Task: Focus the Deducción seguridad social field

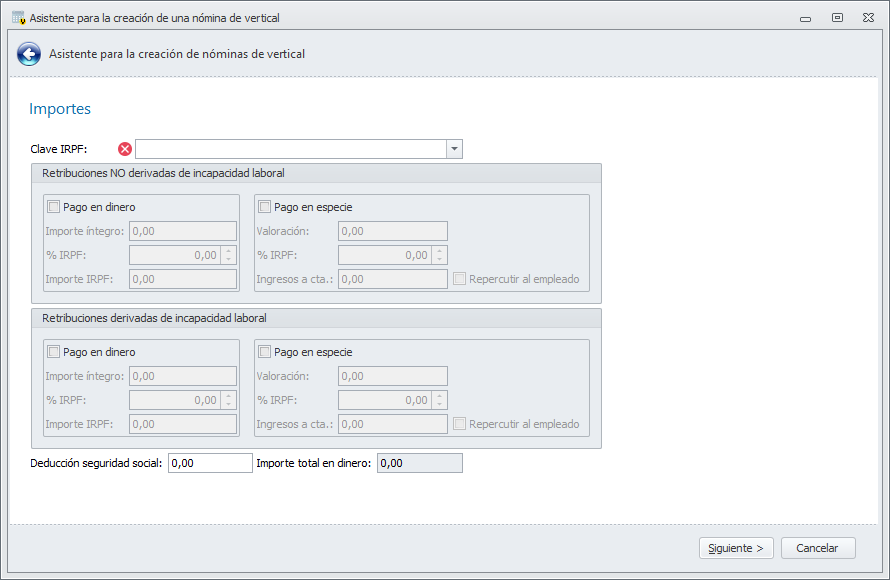Action: click(x=210, y=463)
